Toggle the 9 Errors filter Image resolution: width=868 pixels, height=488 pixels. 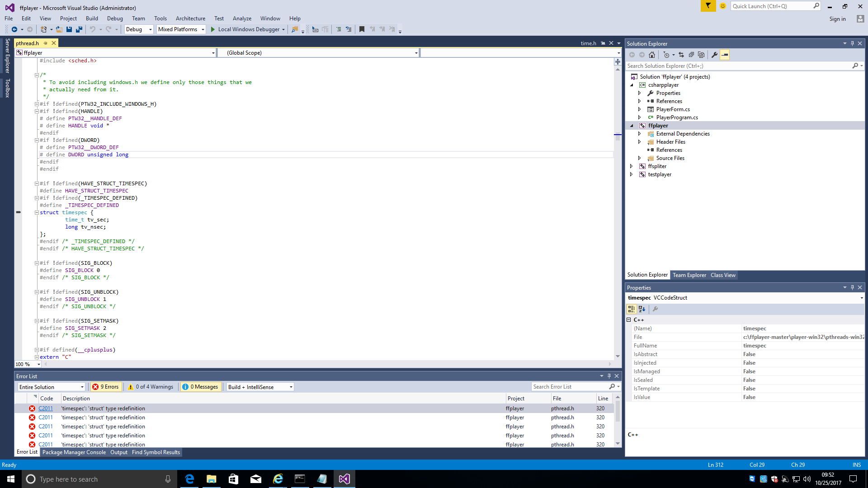(105, 387)
